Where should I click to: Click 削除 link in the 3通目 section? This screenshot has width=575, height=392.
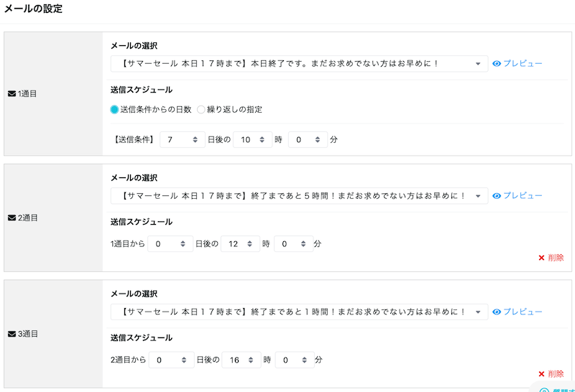tap(556, 374)
